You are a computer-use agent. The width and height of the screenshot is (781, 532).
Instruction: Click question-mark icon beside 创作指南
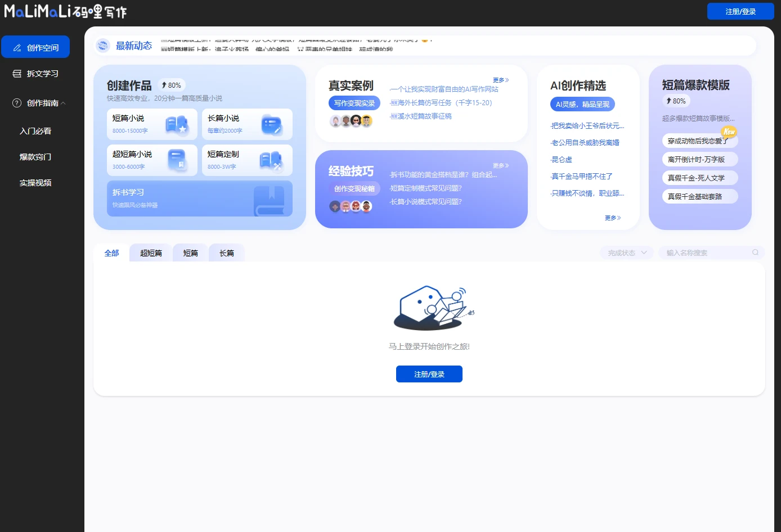tap(16, 103)
